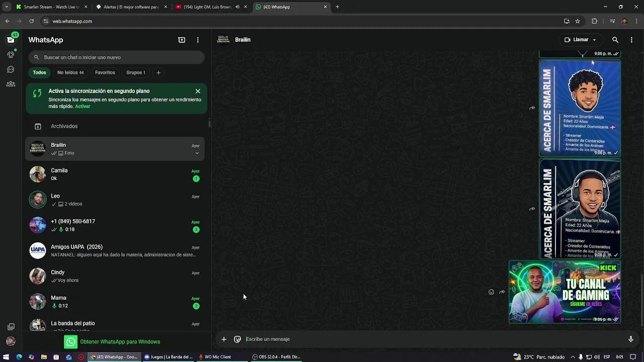Bookmark this page with the star icon
This screenshot has width=644, height=362.
pos(578,21)
